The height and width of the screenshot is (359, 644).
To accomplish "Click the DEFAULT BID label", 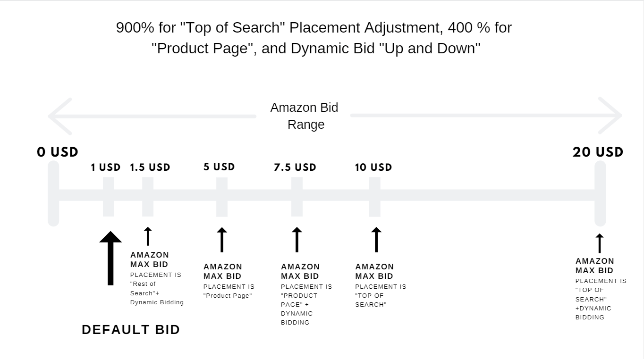I will (131, 330).
